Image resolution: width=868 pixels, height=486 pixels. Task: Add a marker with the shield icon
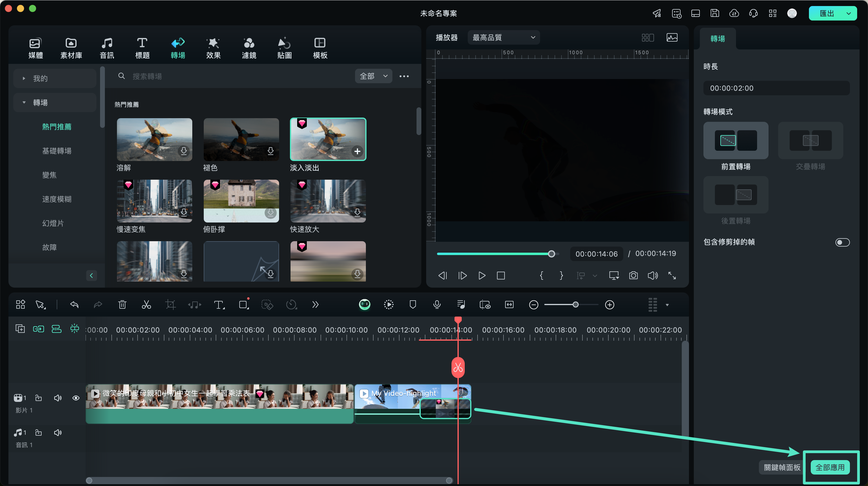(413, 305)
